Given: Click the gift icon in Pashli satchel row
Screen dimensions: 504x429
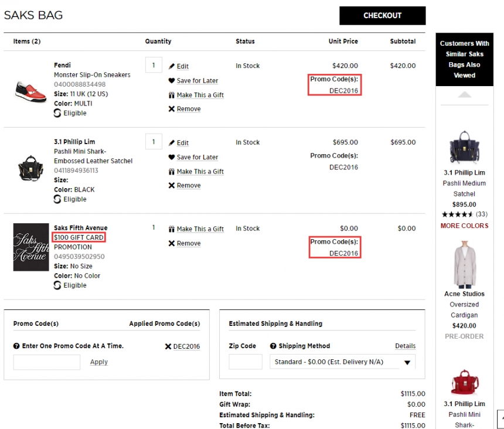Looking at the screenshot, I should click(x=172, y=172).
